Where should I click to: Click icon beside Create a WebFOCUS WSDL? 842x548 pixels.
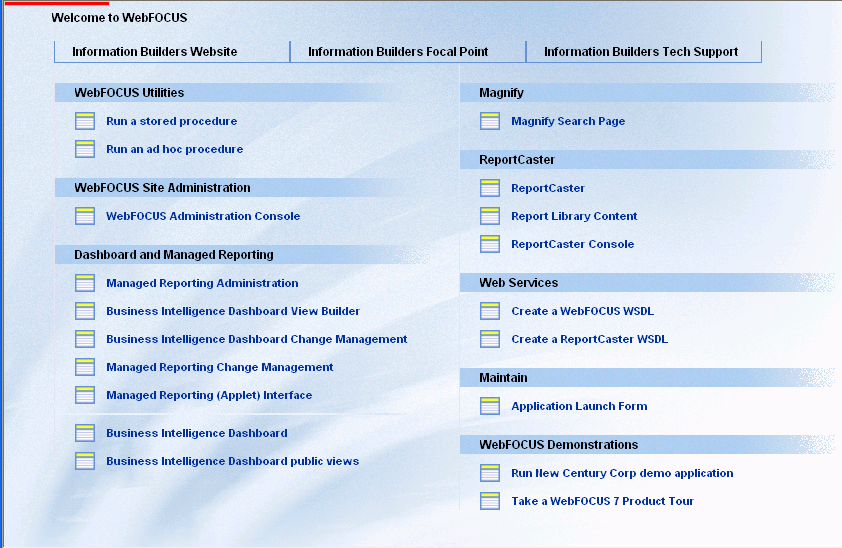click(490, 311)
